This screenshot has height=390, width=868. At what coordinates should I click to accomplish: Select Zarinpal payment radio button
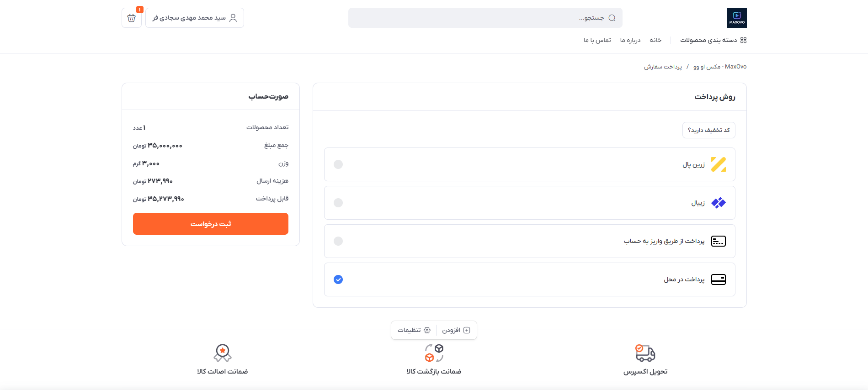(338, 164)
